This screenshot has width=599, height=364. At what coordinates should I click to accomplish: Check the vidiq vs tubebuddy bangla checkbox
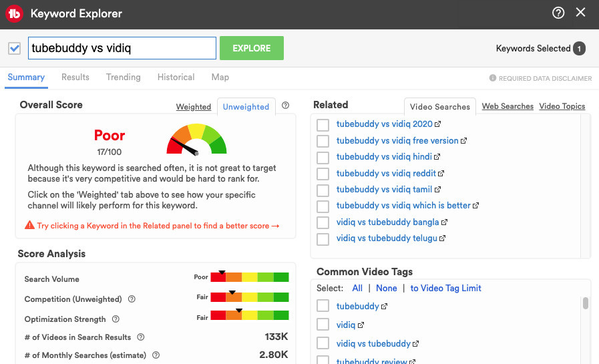point(323,222)
